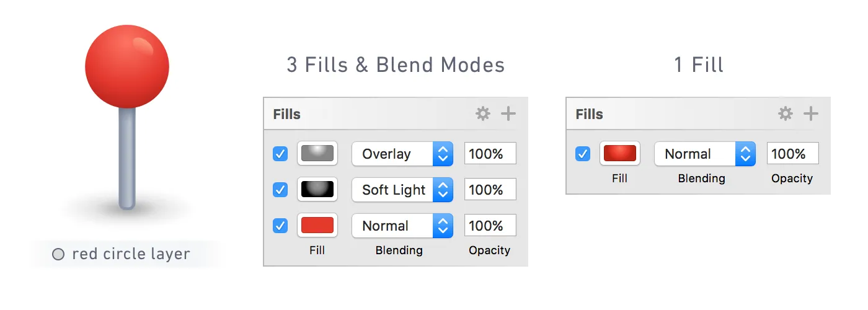
Task: Select the red circle layer label
Action: tap(131, 254)
